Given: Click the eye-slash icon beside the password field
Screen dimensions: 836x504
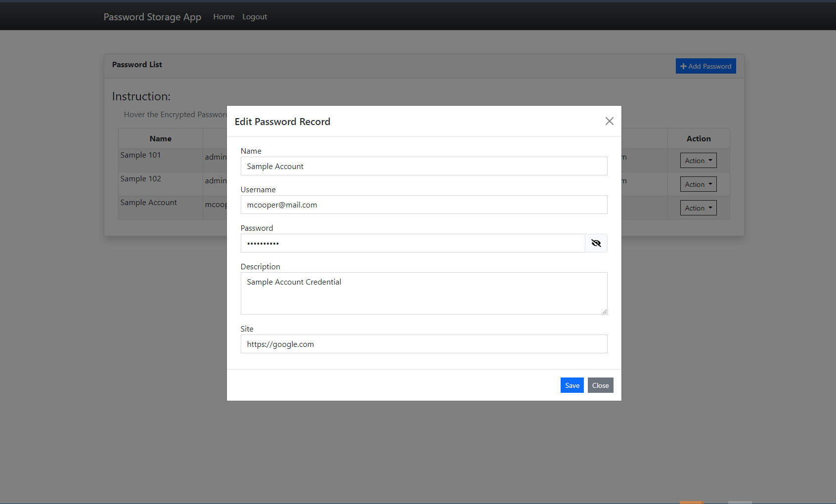Looking at the screenshot, I should pyautogui.click(x=596, y=243).
